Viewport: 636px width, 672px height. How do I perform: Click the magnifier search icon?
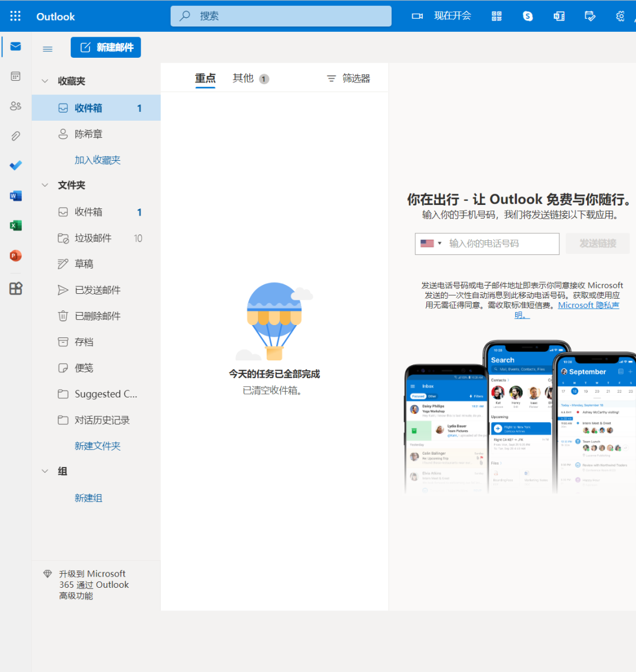[185, 16]
